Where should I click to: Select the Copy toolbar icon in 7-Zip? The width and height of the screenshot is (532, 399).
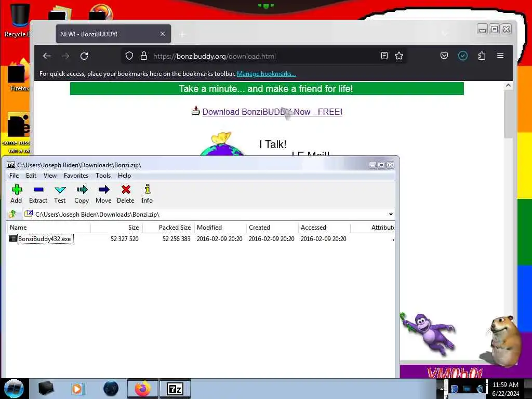tap(82, 194)
